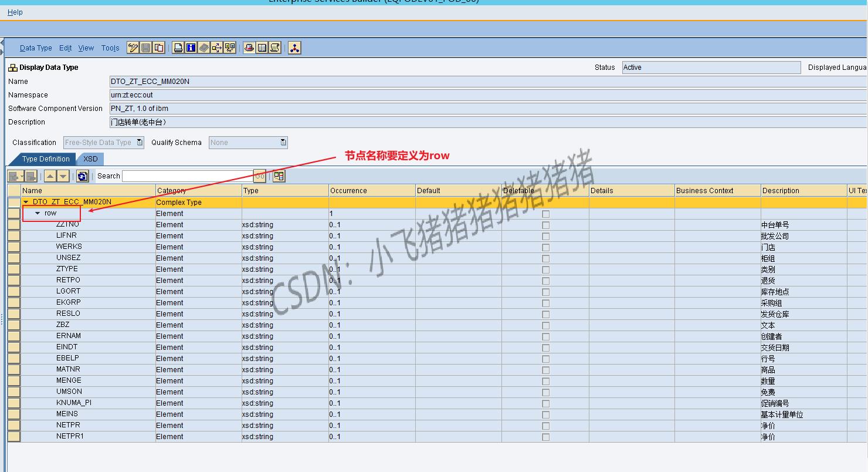Click the Name field DTO_ZT_ECC_MM020N
Image resolution: width=868 pixels, height=472 pixels.
[x=488, y=82]
